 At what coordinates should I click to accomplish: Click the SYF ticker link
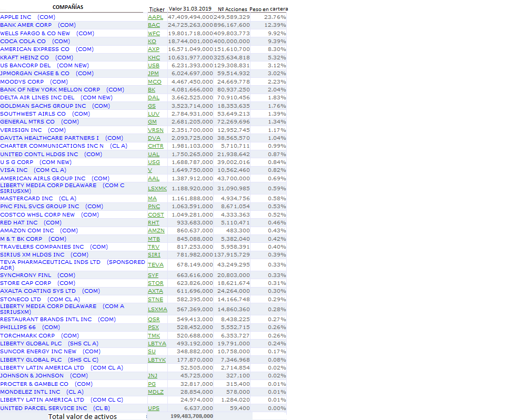153,275
